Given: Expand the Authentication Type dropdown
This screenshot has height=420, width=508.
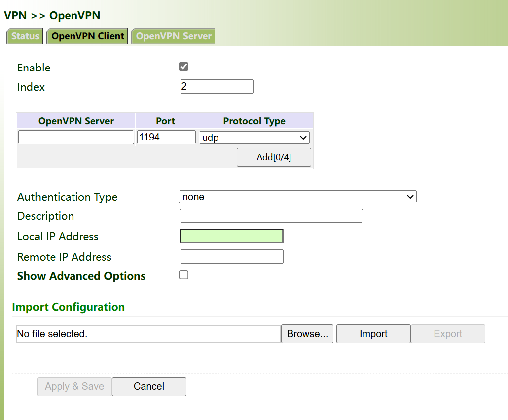Looking at the screenshot, I should (297, 197).
